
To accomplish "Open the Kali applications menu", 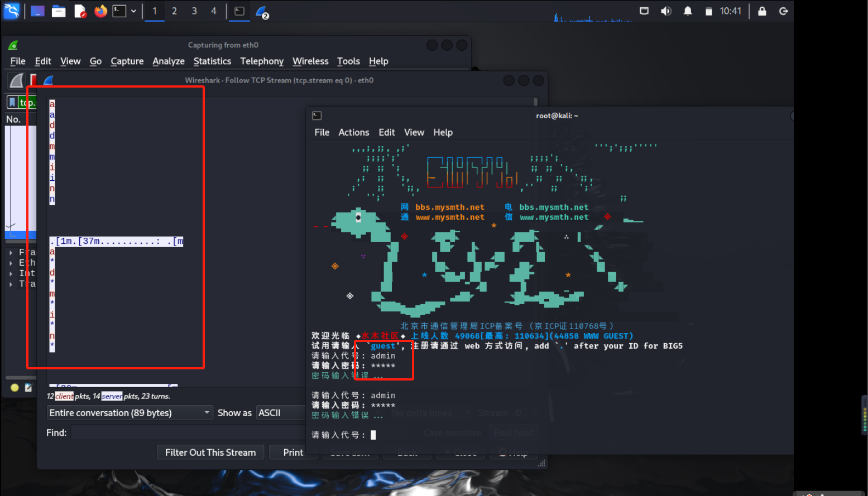I will point(12,11).
